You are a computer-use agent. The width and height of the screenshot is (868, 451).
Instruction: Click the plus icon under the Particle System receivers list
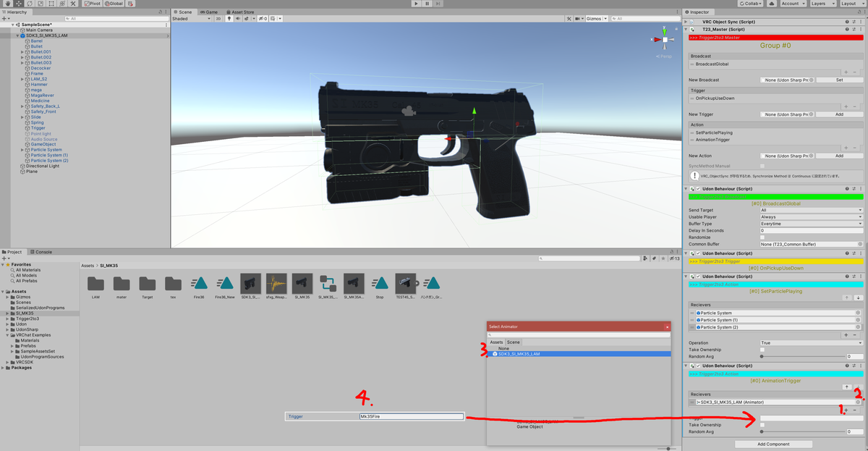point(846,335)
